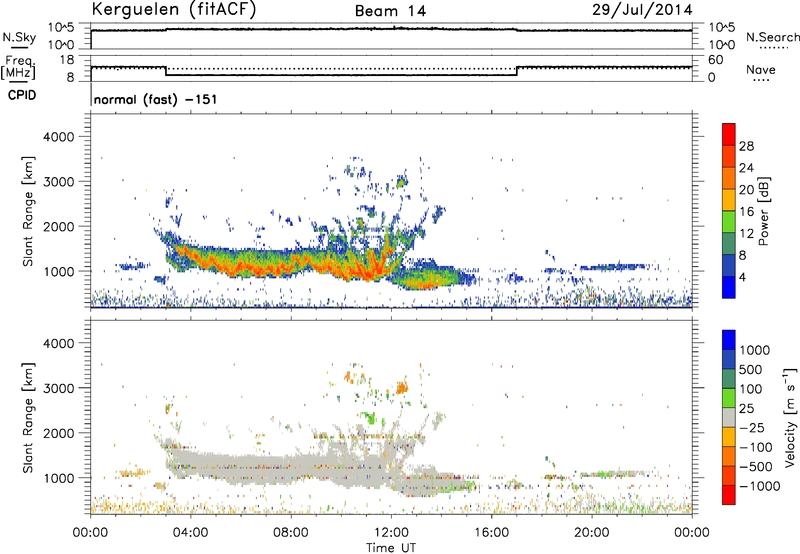Click the "Power [dB]" colorbar title

coord(763,211)
